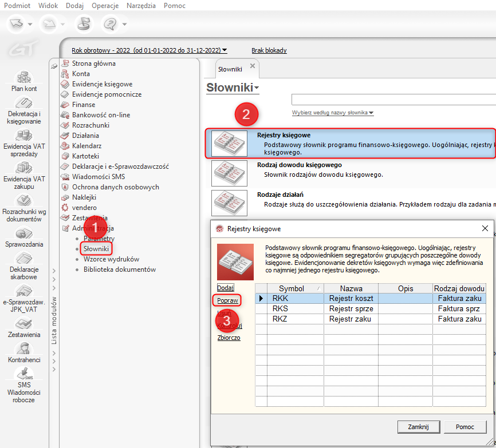Open Ewidencja VAT zakupu module
Image resolution: width=496 pixels, height=448 pixels.
click(x=24, y=176)
